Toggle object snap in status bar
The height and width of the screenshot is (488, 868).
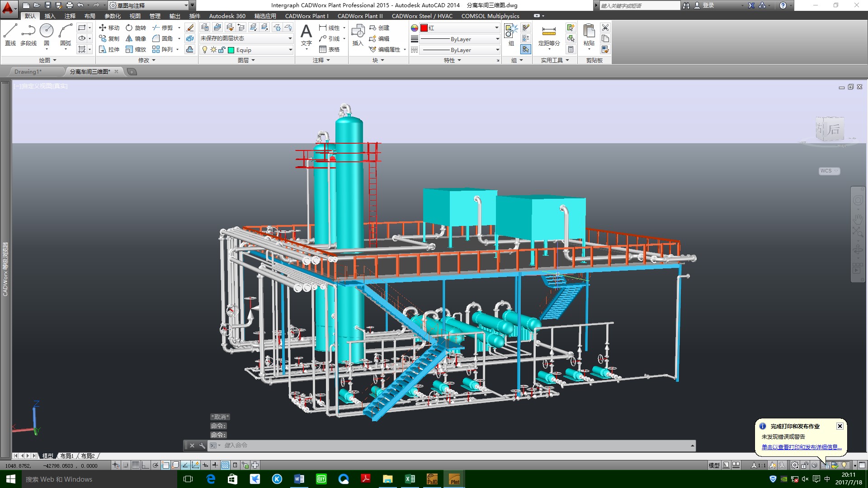(165, 465)
